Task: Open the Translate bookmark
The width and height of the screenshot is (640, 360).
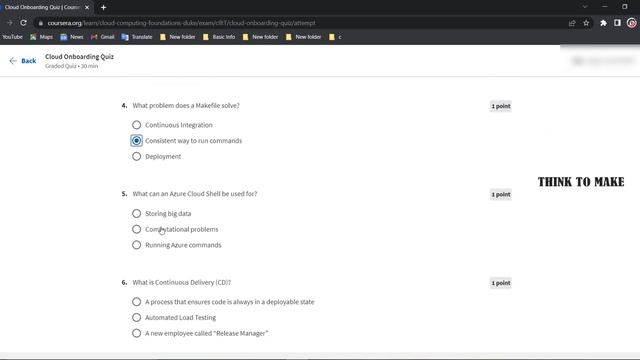Action: click(137, 37)
